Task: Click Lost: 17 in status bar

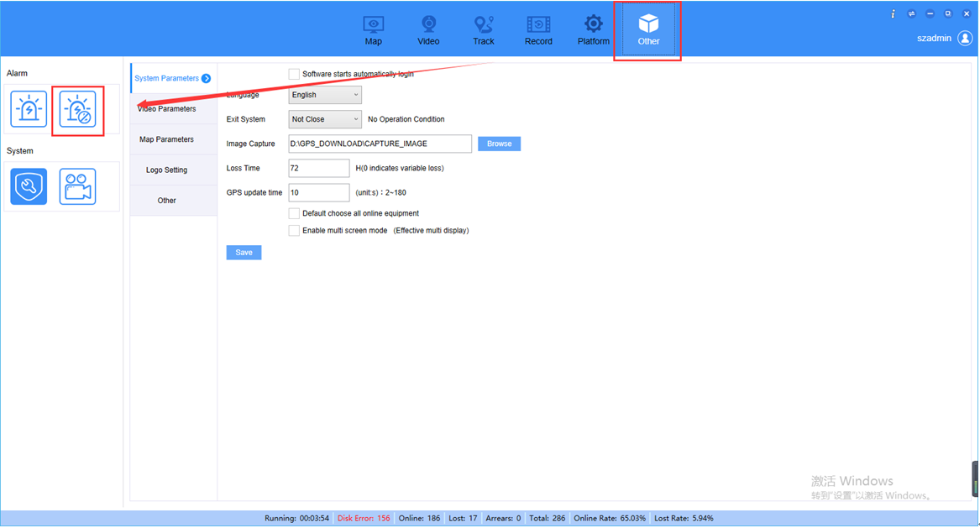Action: (463, 519)
